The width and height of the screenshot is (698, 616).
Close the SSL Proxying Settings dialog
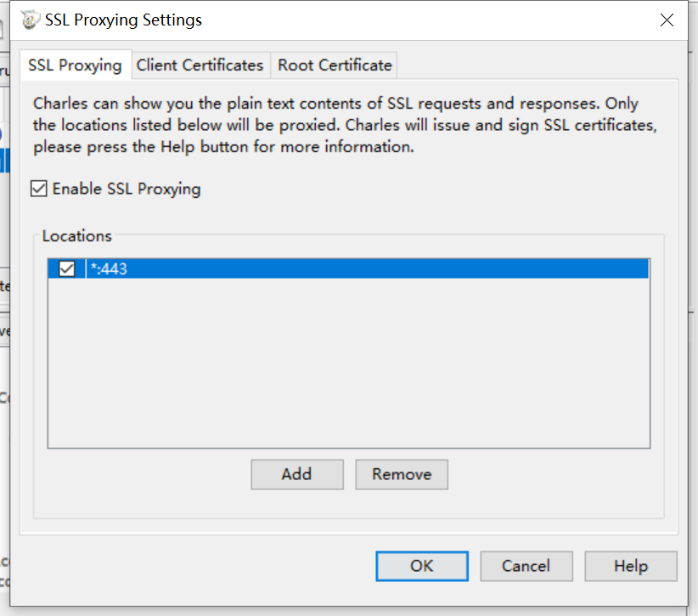[x=667, y=20]
